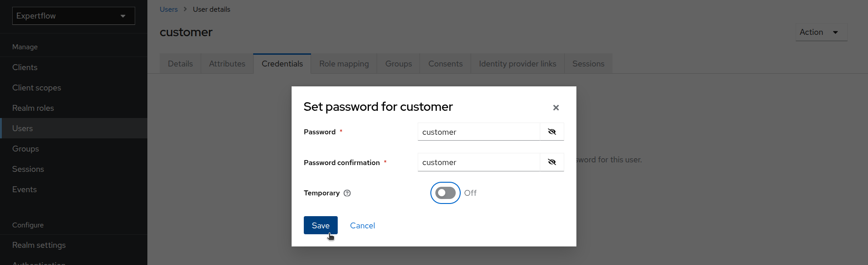
Task: Select Events in the sidebar
Action: coord(24,189)
